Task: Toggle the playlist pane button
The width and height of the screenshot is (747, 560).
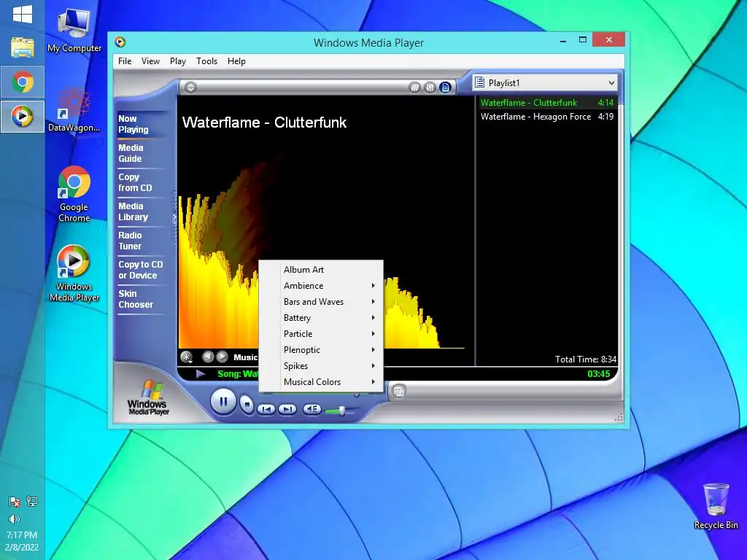Action: pyautogui.click(x=445, y=87)
